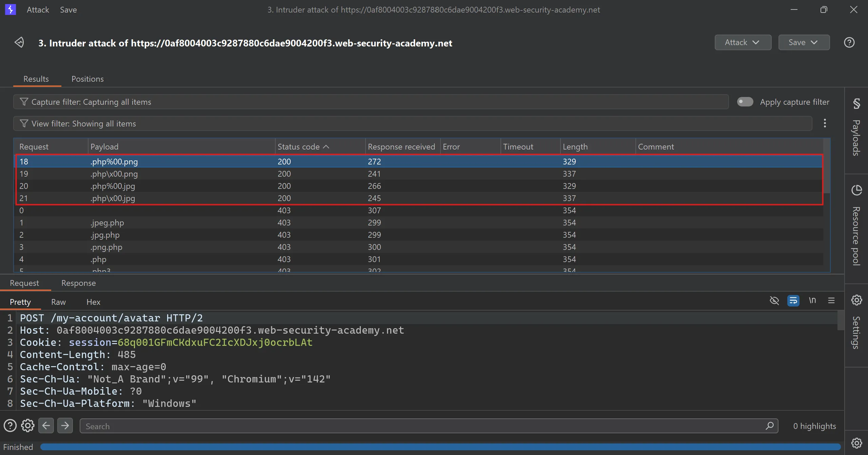This screenshot has height=455, width=868.
Task: Click the search settings gear icon
Action: (28, 426)
